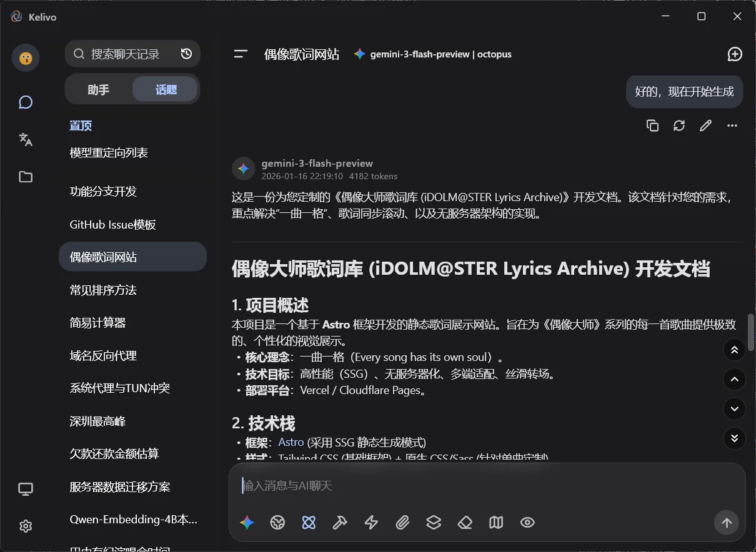Start a new chat with plus bubble icon
756x552 pixels.
coord(735,54)
